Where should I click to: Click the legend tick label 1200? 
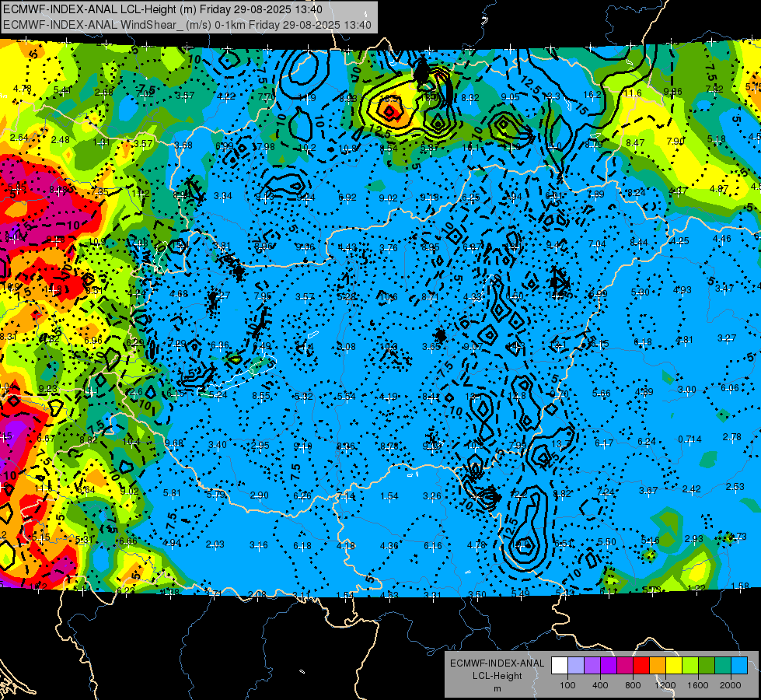tap(665, 685)
